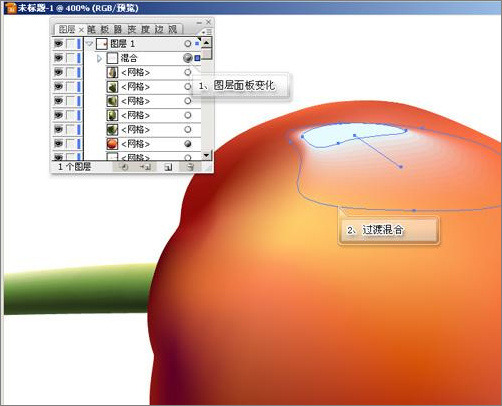Image resolution: width=502 pixels, height=406 pixels.
Task: Hide 图层 1 with its eye icon
Action: (58, 44)
